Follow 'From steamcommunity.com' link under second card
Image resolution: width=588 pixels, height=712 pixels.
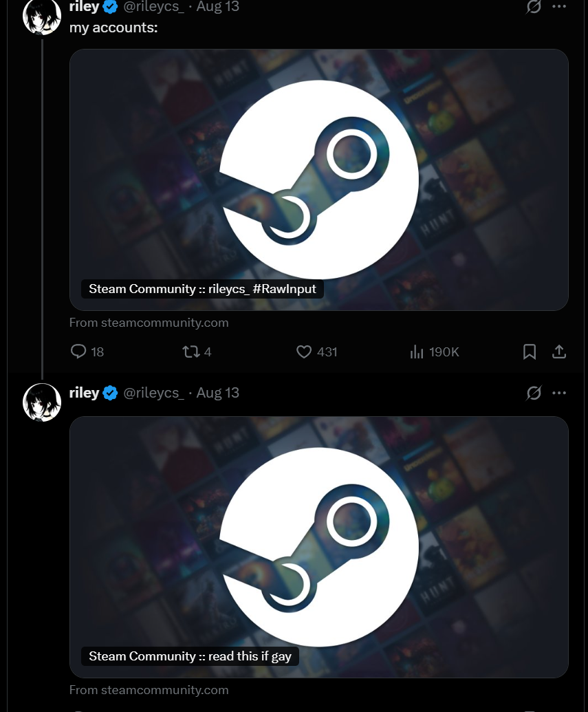(x=149, y=690)
